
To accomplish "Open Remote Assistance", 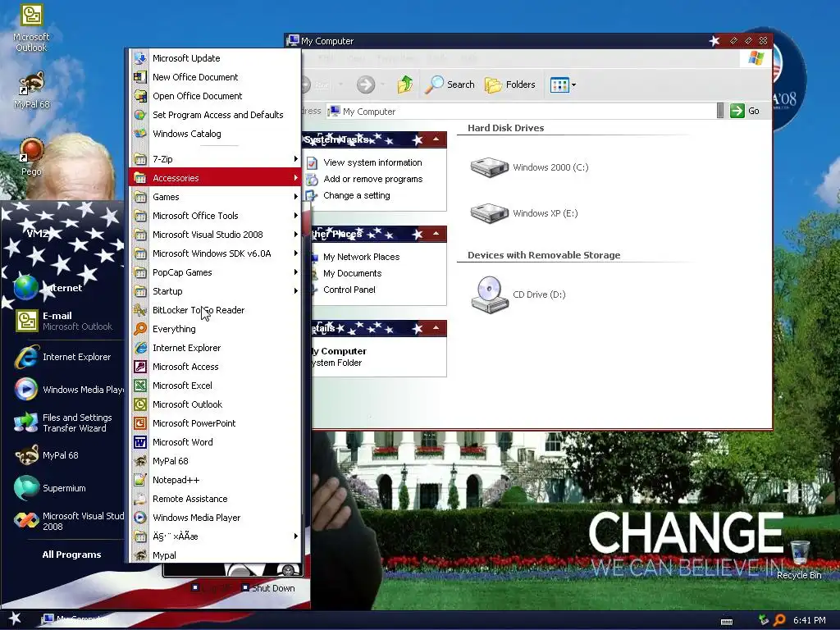I will coord(214,498).
